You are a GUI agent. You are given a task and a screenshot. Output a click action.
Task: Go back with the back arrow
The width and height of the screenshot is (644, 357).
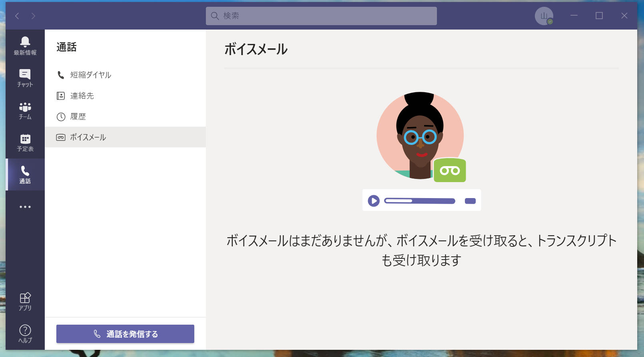point(17,16)
